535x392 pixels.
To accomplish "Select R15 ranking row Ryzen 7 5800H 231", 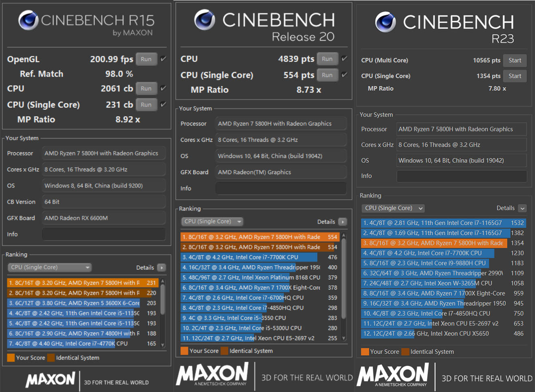I will point(83,283).
